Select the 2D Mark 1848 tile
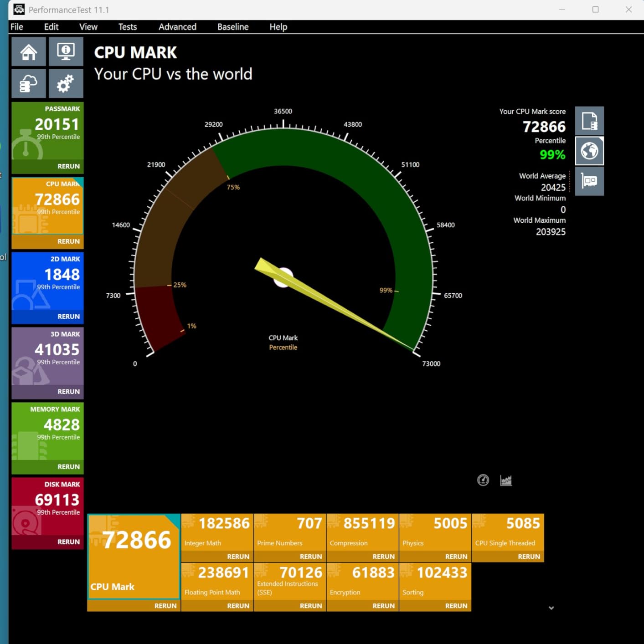 [47, 281]
